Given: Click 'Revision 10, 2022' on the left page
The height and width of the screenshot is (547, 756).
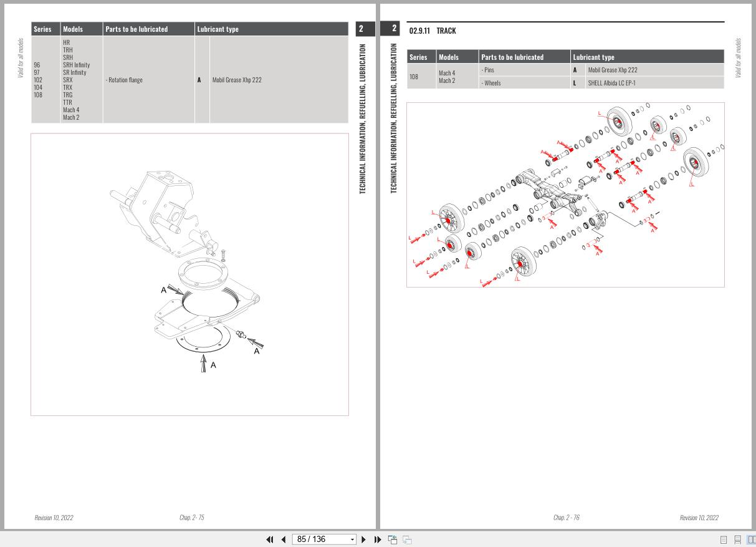Looking at the screenshot, I should [x=54, y=518].
